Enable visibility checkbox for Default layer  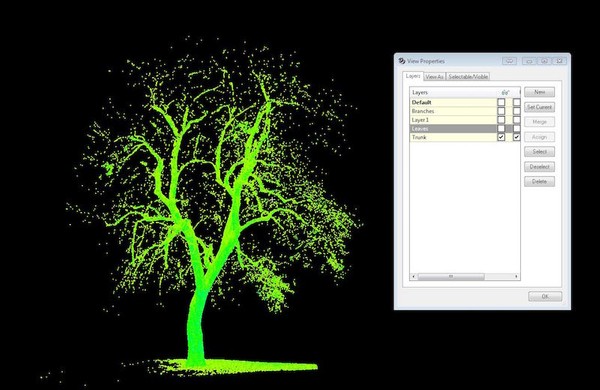click(x=501, y=102)
